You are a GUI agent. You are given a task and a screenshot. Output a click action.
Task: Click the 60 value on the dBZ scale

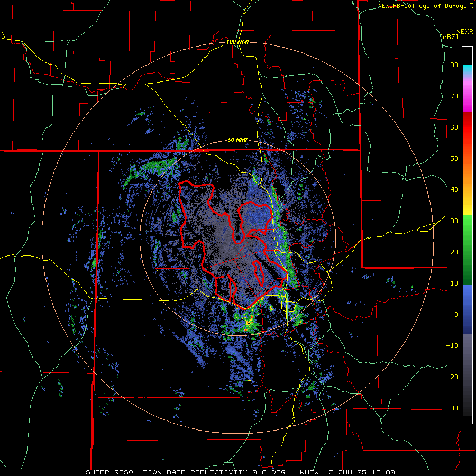[454, 127]
